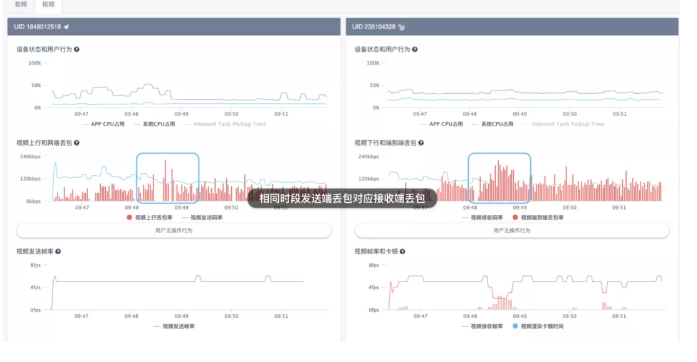Toggle 系统CPU占用 legend in left panel
The image size is (697, 362).
tap(154, 124)
